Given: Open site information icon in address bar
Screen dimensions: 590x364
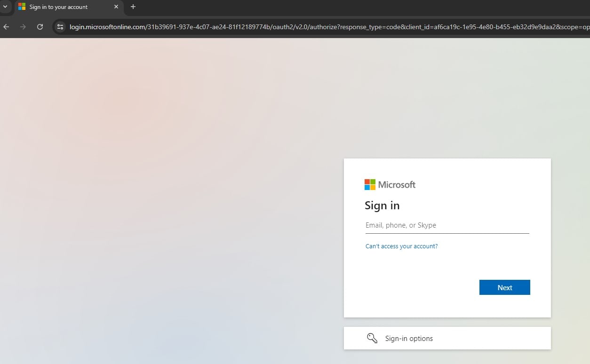Looking at the screenshot, I should click(x=60, y=27).
